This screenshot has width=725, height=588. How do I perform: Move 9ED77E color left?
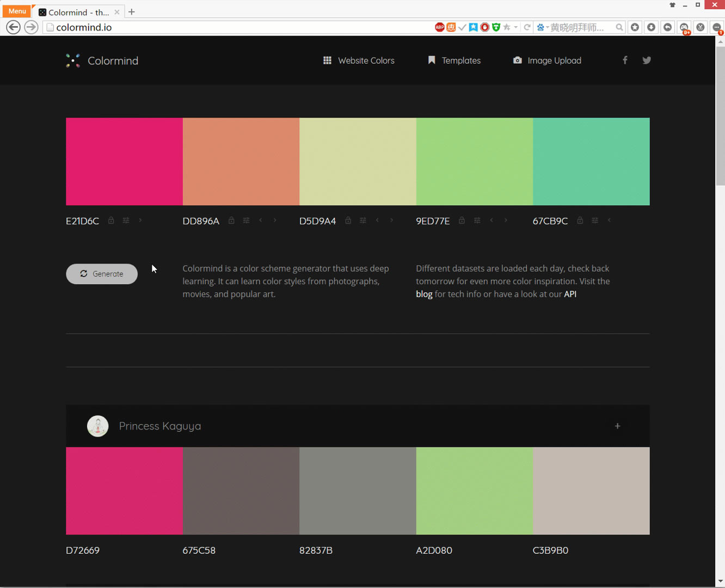pos(491,220)
